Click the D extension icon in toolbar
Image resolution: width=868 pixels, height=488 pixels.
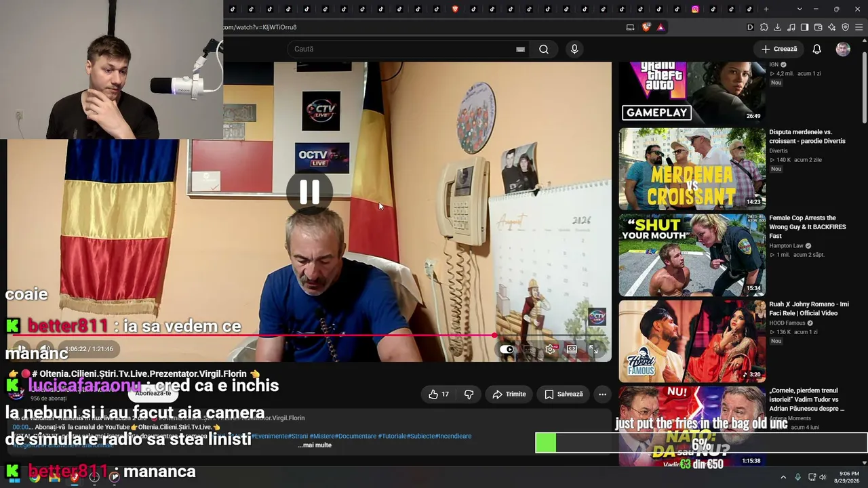pyautogui.click(x=751, y=27)
